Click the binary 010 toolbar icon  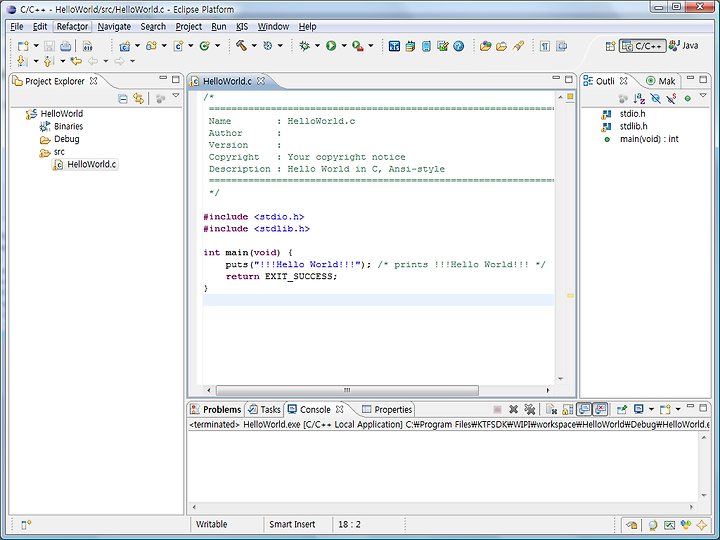click(x=87, y=46)
